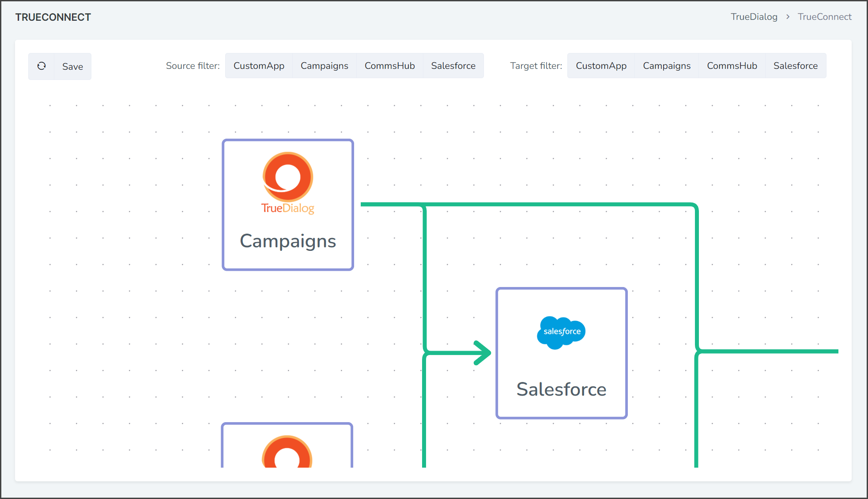
Task: Click the partially visible TrueDialog node at bottom
Action: point(287,445)
